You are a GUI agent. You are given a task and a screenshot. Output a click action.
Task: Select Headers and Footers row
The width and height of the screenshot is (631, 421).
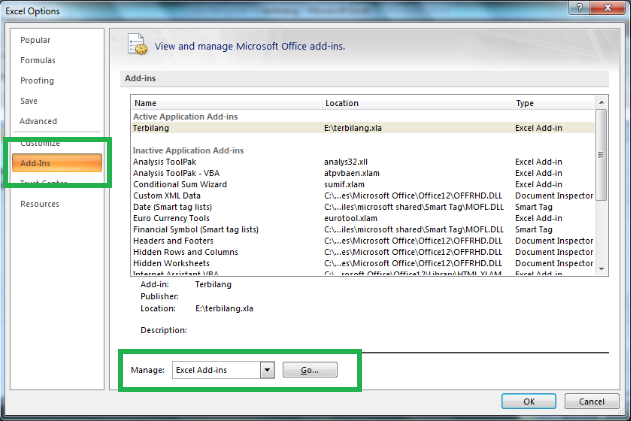pos(363,241)
